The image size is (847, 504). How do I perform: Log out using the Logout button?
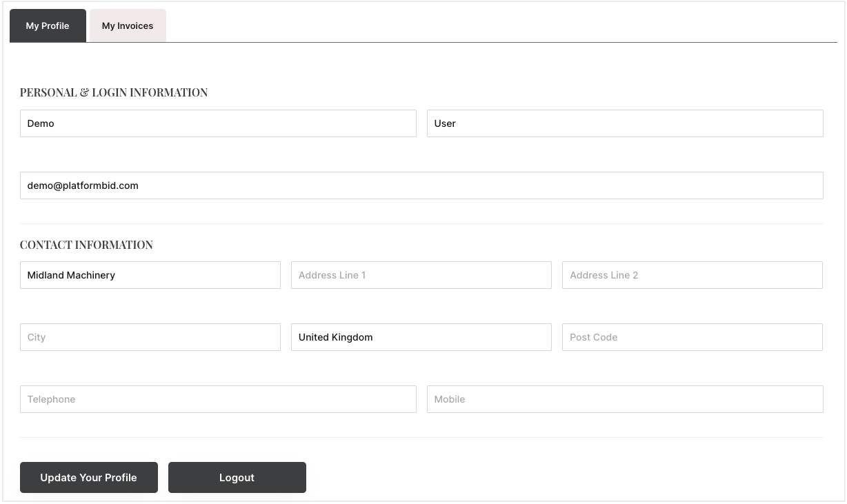237,477
